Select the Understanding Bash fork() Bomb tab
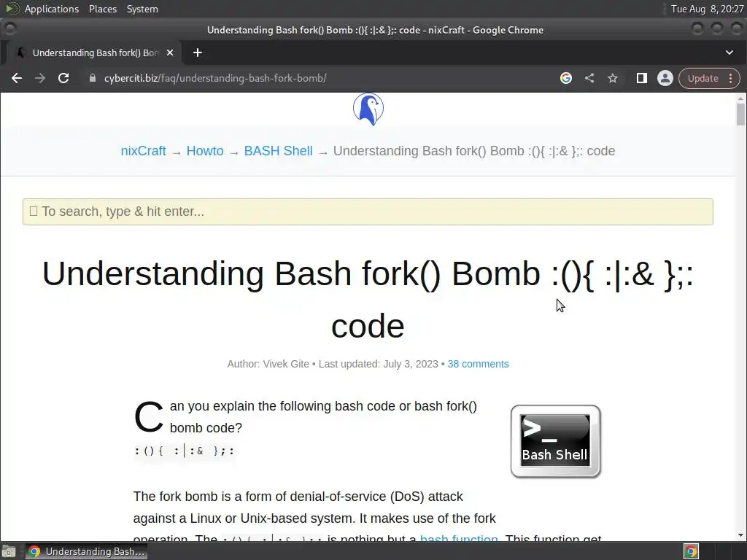The height and width of the screenshot is (560, 747). tap(94, 52)
